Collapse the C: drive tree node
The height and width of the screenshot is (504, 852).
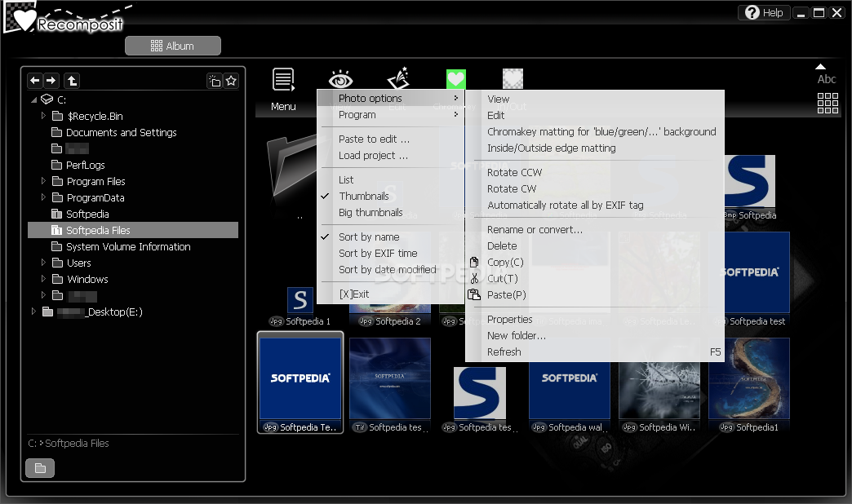pyautogui.click(x=33, y=100)
